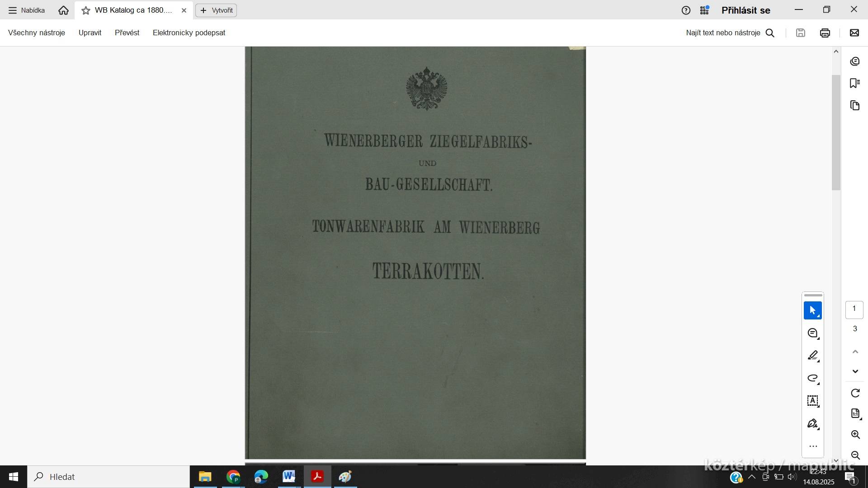868x488 pixels.
Task: Show hidden tray icons chevron
Action: pos(752,477)
